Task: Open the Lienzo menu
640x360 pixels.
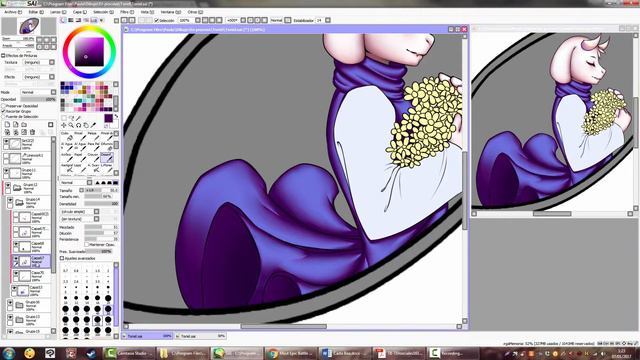Action: point(58,12)
